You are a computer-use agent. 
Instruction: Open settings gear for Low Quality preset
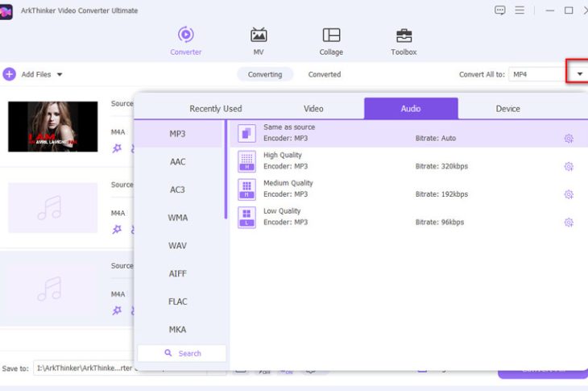pyautogui.click(x=569, y=223)
